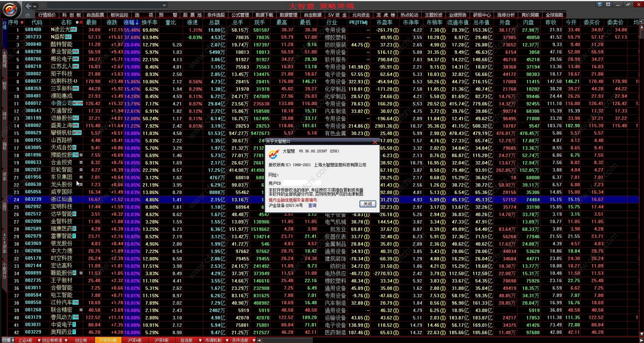Viewport: 644px width, 343px height.
Task: Click info icon beside 拓荆科技 PE(TTM) 322.93
Action: 367,82
